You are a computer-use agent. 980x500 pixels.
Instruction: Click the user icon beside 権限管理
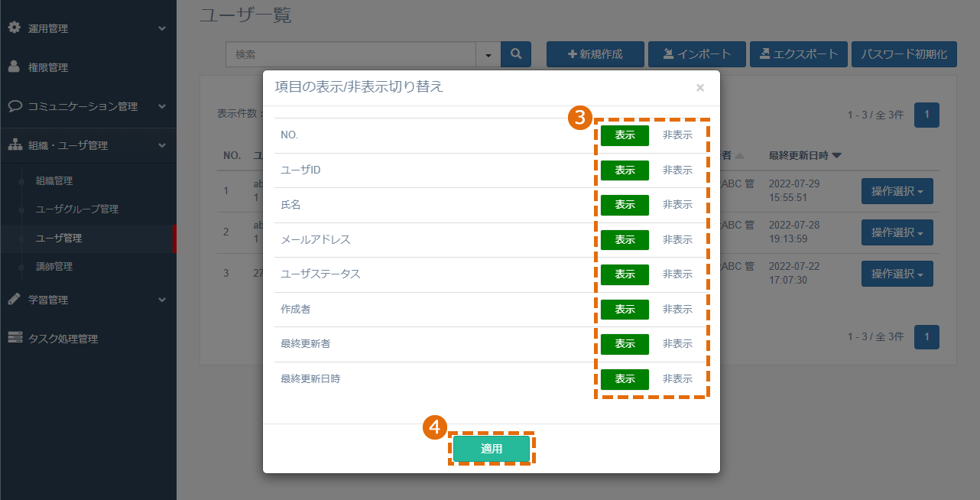15,67
